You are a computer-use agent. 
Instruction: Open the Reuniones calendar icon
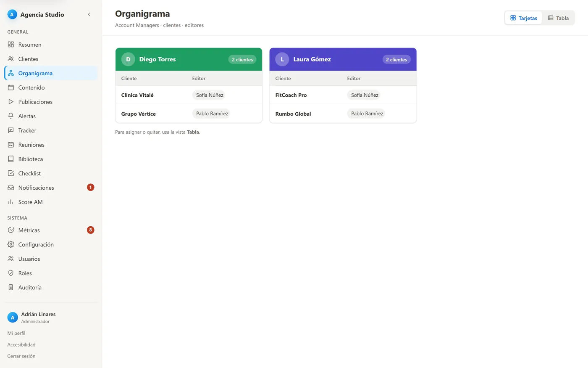pyautogui.click(x=11, y=145)
